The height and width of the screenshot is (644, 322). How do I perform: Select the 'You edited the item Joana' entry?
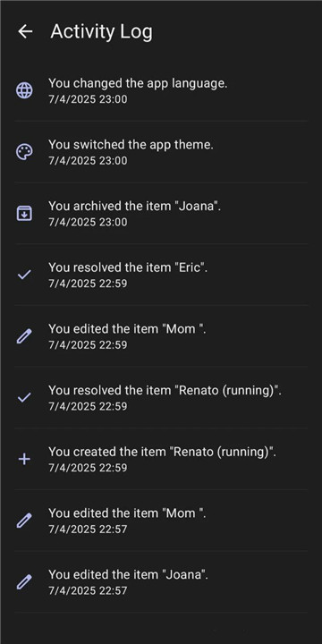(x=161, y=582)
